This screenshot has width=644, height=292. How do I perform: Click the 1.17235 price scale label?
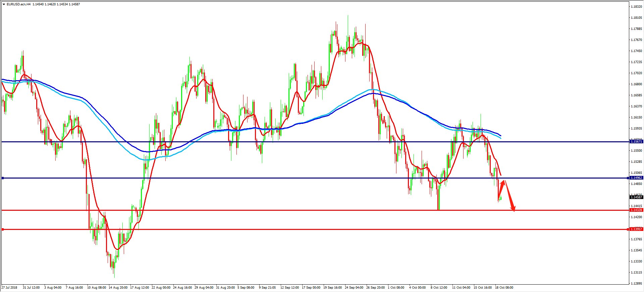click(637, 62)
